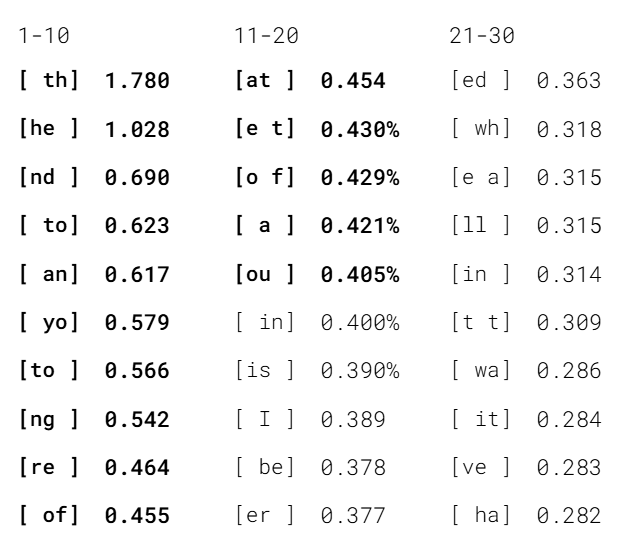Click the "[ I ]" trigram label
The height and width of the screenshot is (552, 634).
pos(265,419)
